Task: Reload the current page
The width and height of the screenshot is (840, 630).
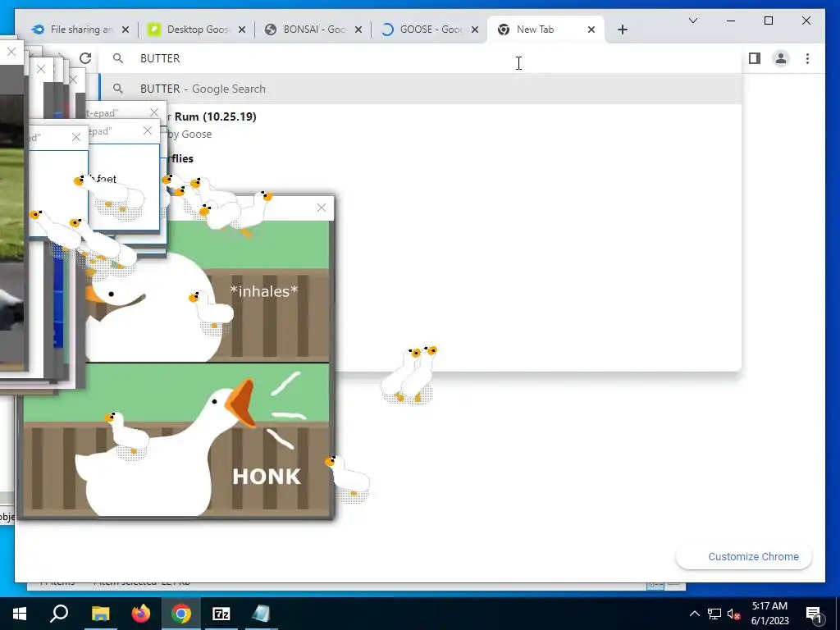Action: tap(85, 58)
